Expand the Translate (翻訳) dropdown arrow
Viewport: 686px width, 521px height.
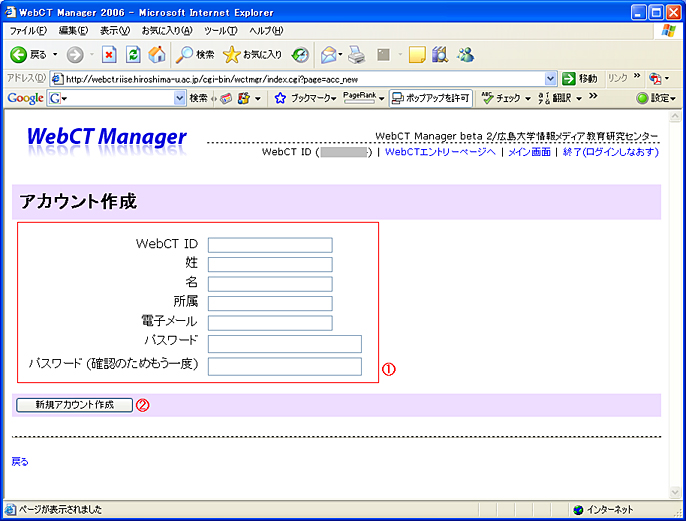[x=579, y=99]
